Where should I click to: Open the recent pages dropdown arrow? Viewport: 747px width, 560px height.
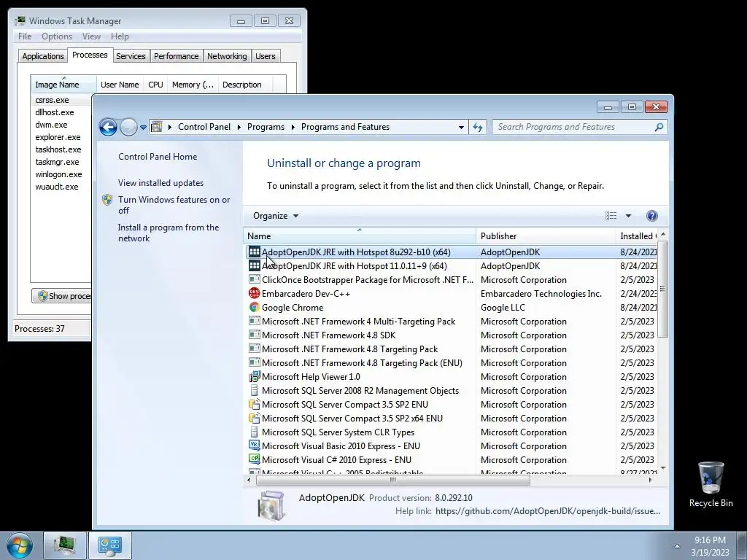[143, 128]
